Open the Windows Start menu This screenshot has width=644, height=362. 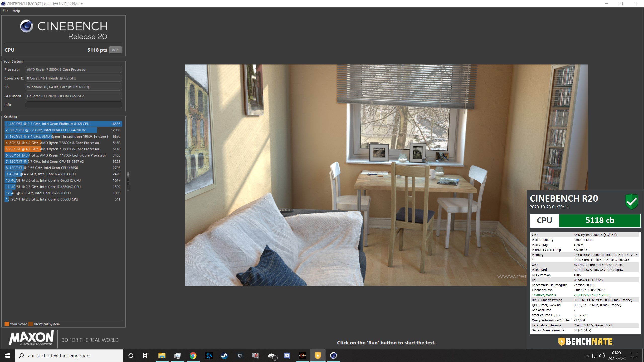tap(8, 356)
